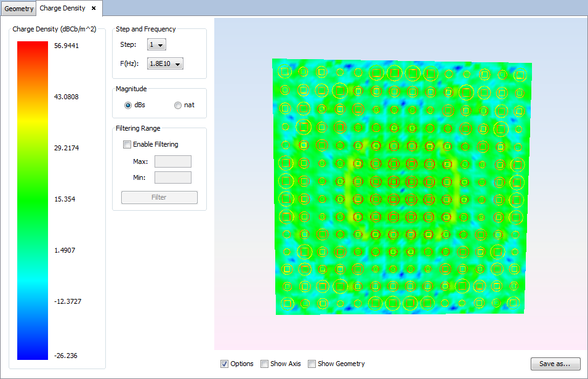Choose the nat magnitude radio button
Screen dimensions: 588x379
178,105
